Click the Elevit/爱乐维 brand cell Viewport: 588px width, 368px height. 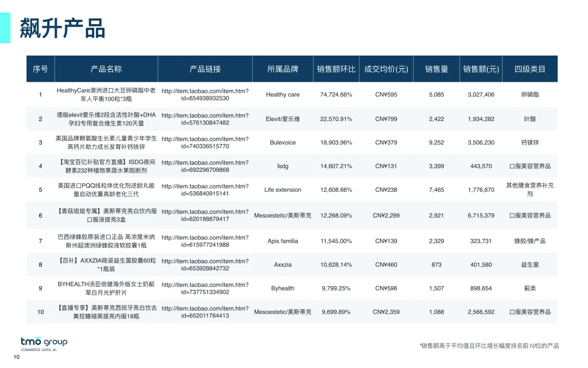pos(283,119)
